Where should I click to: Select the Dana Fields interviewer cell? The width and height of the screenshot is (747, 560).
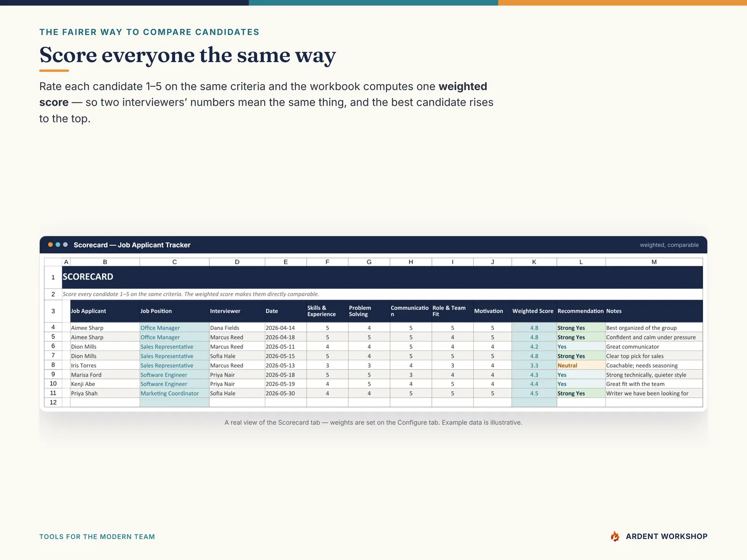pos(237,328)
